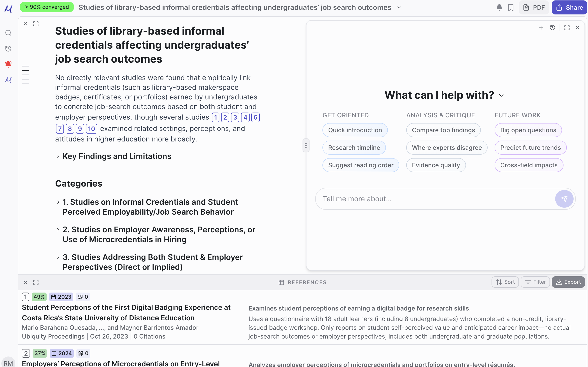Open the search icon in left sidebar

(8, 33)
